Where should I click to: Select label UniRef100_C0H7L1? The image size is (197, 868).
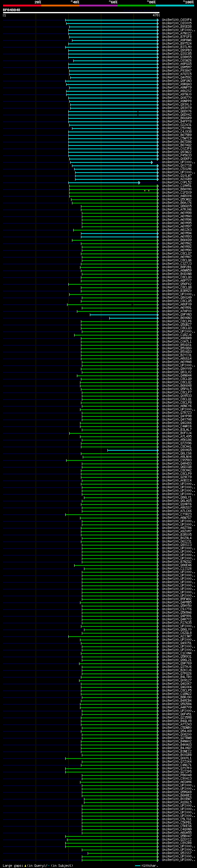(177, 342)
